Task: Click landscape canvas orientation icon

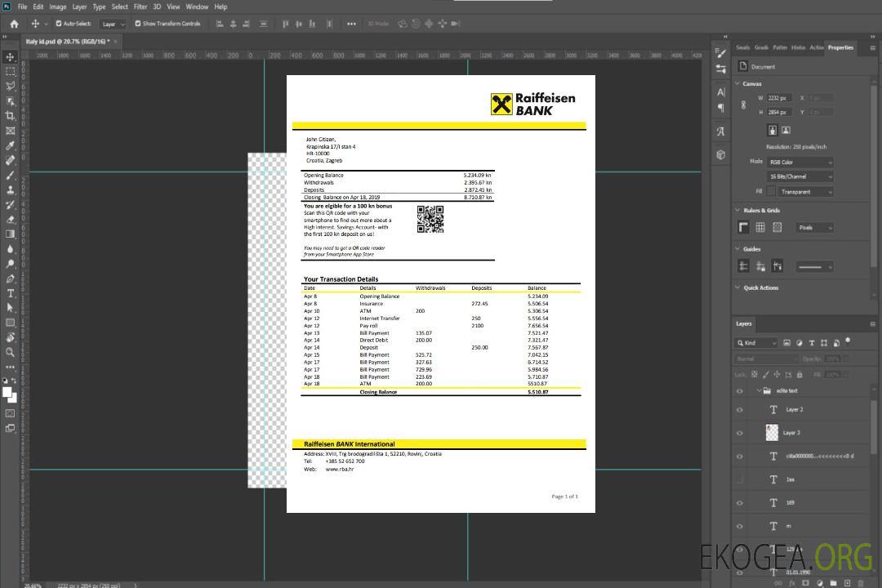Action: point(786,130)
